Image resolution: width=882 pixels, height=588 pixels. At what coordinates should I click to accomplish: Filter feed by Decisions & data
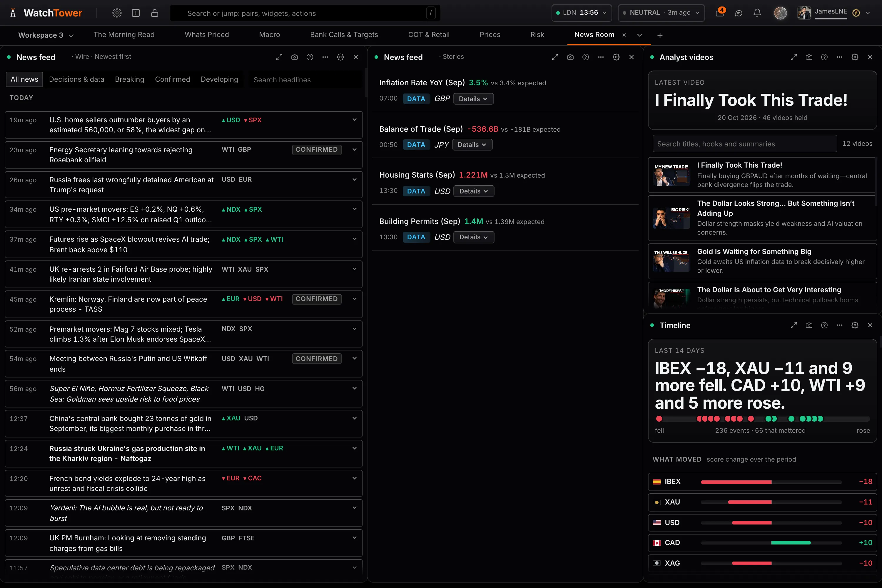coord(76,79)
